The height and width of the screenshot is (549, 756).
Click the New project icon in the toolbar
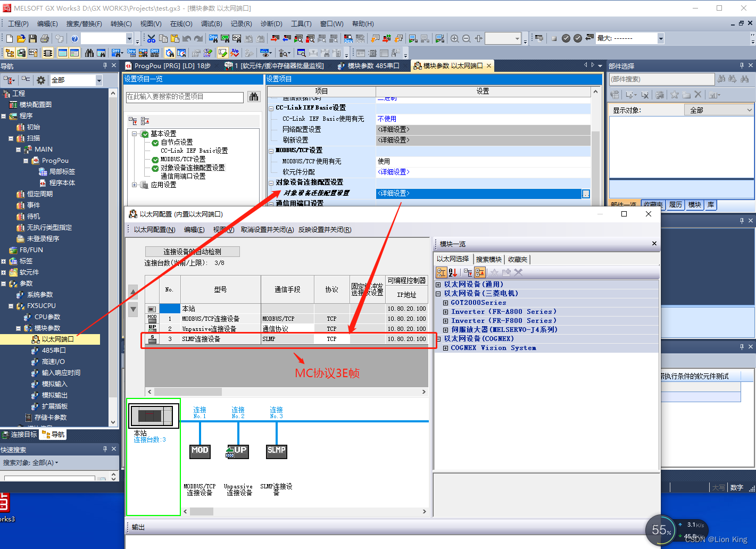point(10,38)
